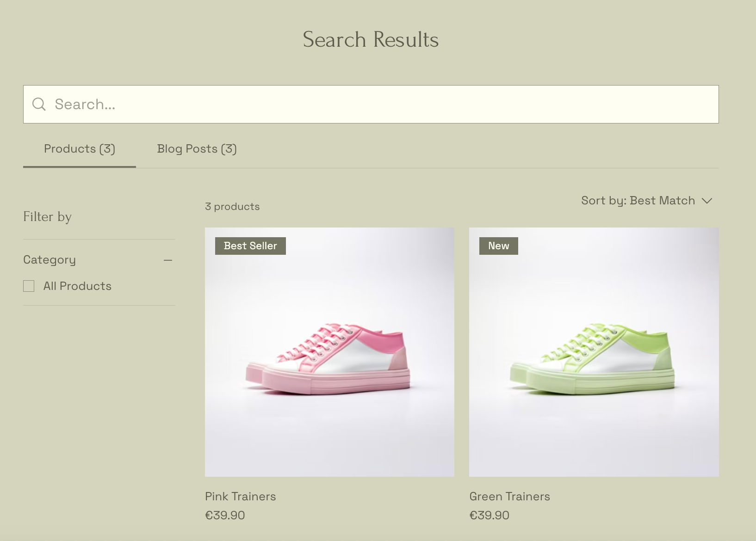The width and height of the screenshot is (756, 541).
Task: Open the Pink Trainers product title link
Action: (x=240, y=496)
